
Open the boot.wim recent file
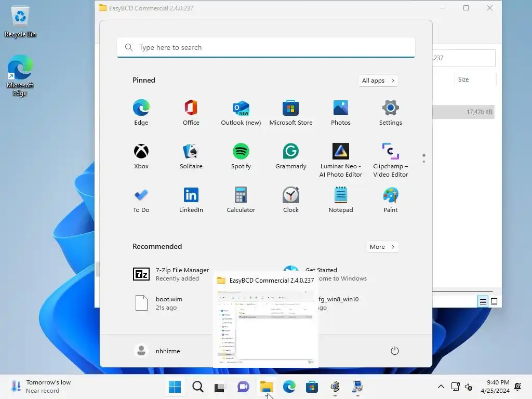(x=159, y=303)
